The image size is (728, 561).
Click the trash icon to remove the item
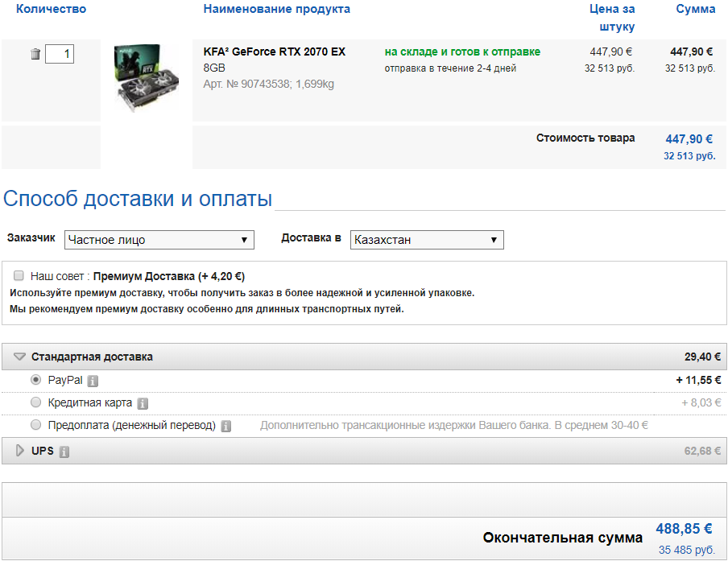(35, 54)
